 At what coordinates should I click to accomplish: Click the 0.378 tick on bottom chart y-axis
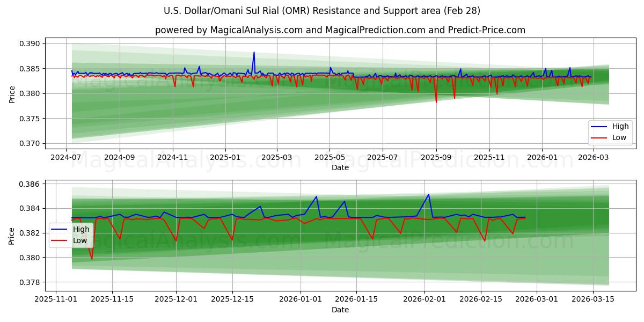30,282
